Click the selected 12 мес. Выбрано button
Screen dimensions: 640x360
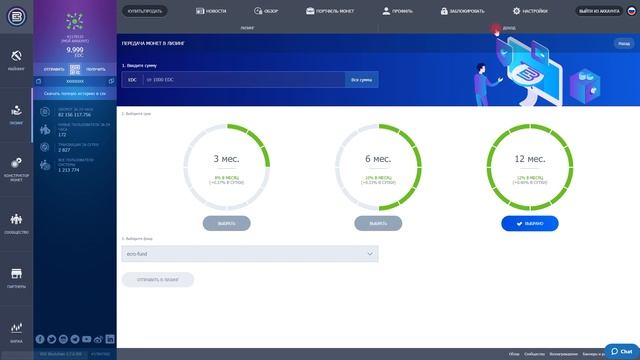(x=530, y=223)
